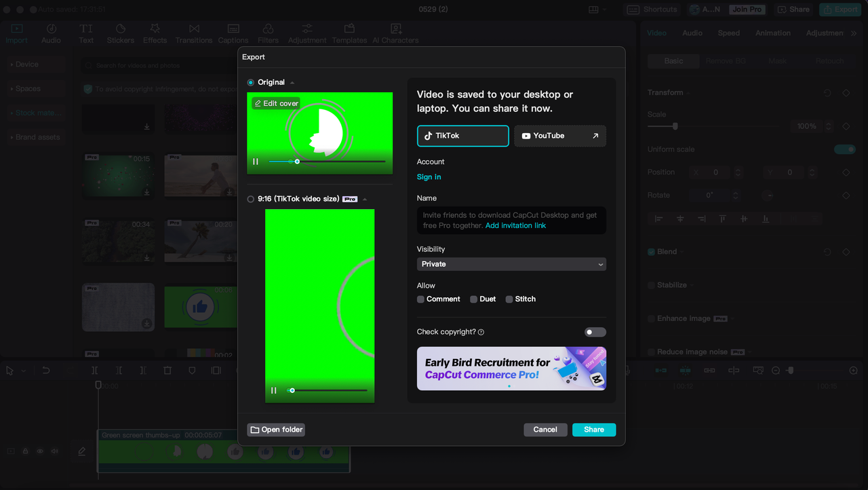868x490 pixels.
Task: Zoom in the timeline with the plus icon
Action: pyautogui.click(x=854, y=371)
